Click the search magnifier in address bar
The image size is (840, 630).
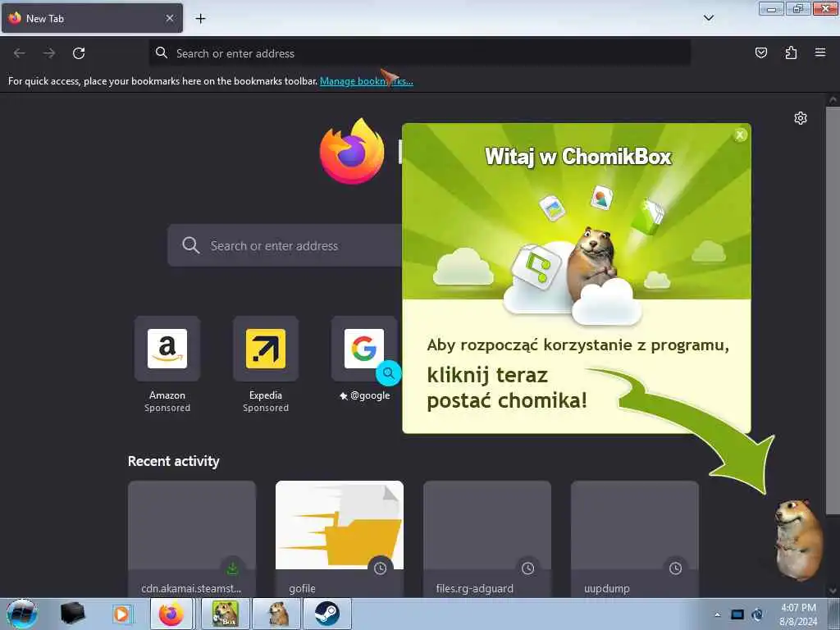pos(162,52)
